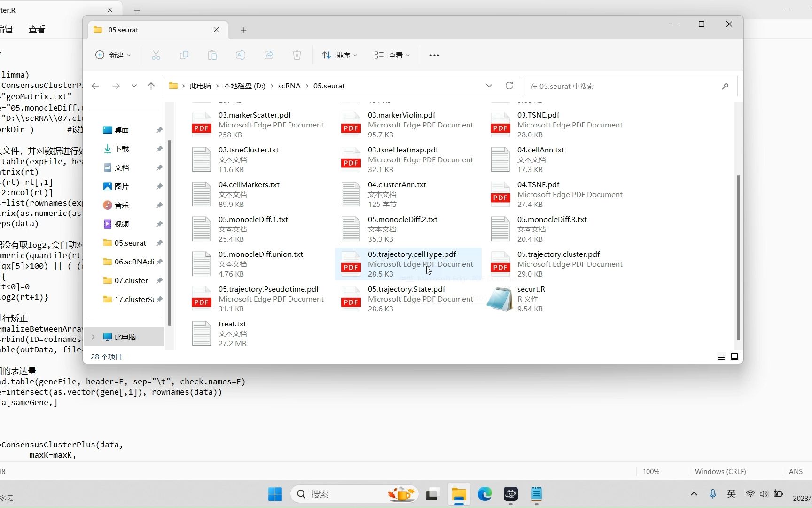Open pinned 06.scRNAdi folder in sidebar
This screenshot has height=508, width=812.
click(128, 262)
